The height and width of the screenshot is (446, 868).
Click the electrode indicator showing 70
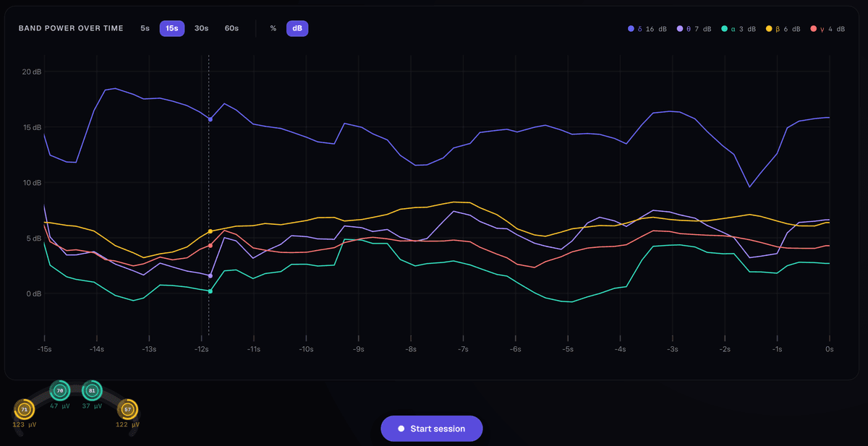tap(60, 390)
